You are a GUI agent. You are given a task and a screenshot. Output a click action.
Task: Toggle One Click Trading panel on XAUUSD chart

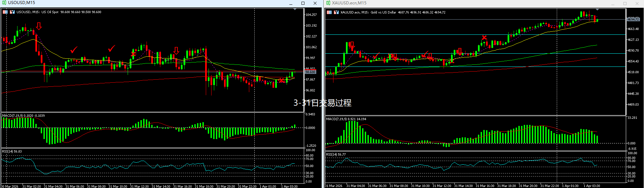(329, 12)
